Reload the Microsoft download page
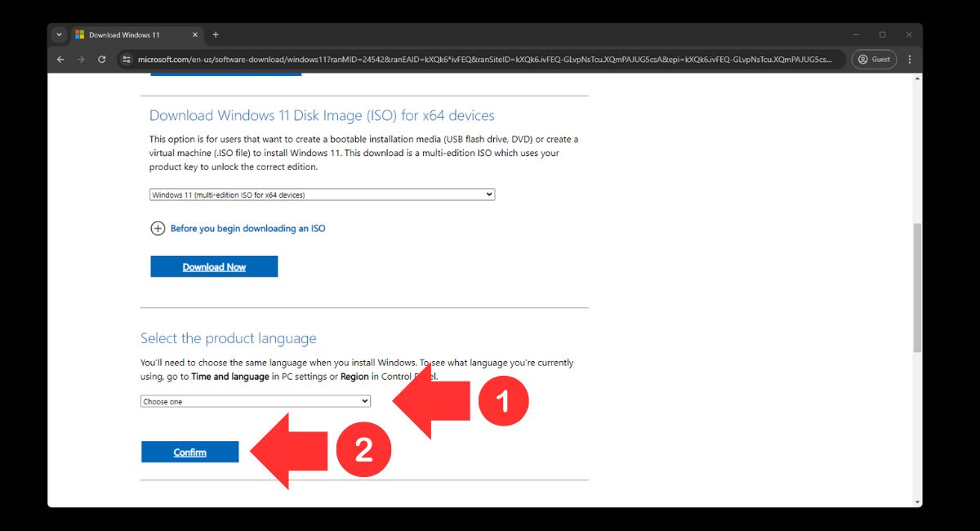 click(x=102, y=60)
